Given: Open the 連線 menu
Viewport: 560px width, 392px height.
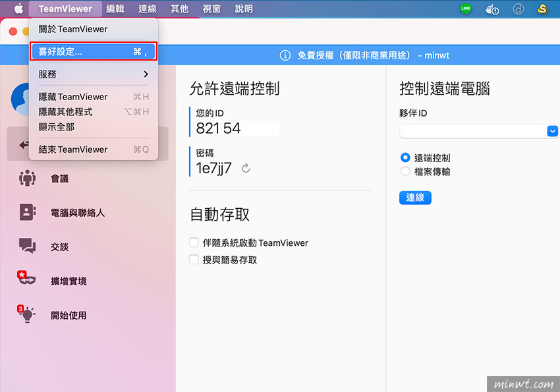Looking at the screenshot, I should (147, 9).
